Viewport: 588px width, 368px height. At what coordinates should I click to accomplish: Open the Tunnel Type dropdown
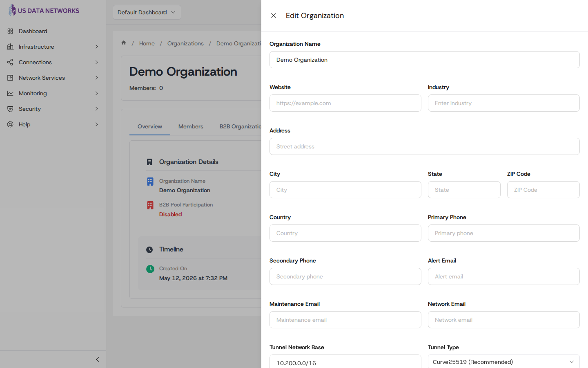[504, 361]
